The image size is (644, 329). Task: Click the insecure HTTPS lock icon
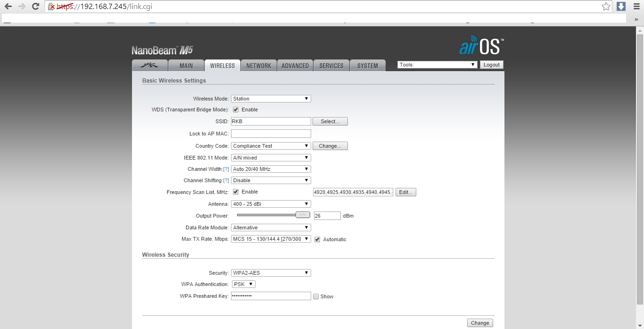click(52, 7)
